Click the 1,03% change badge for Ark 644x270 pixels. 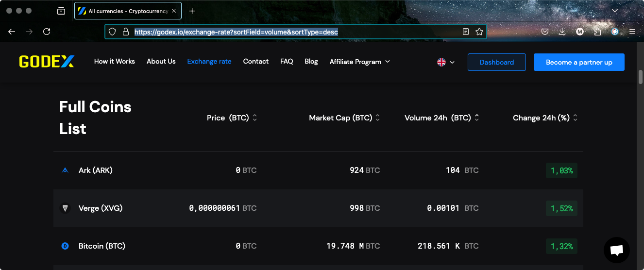click(561, 170)
